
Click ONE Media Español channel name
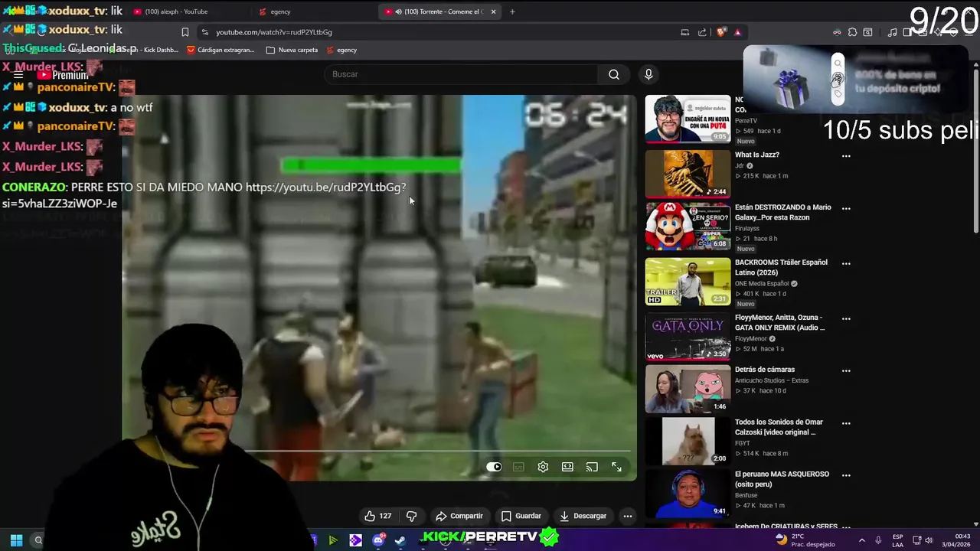pos(762,283)
